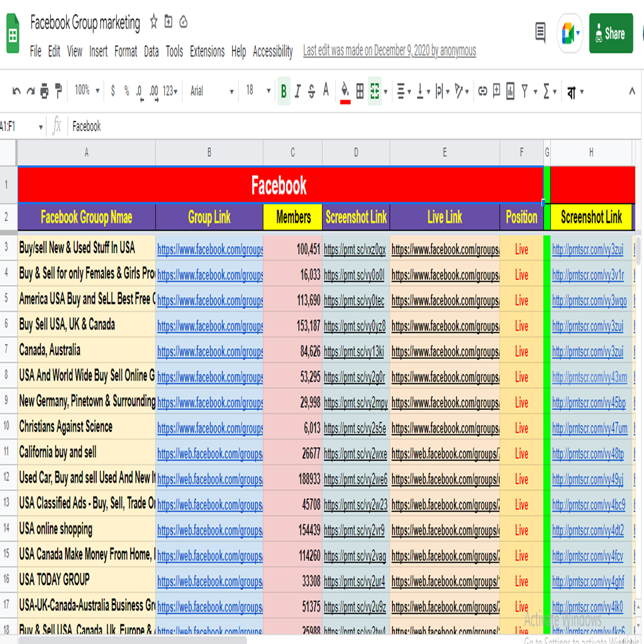
Task: Select cell Christians Against Science
Action: pos(86,426)
